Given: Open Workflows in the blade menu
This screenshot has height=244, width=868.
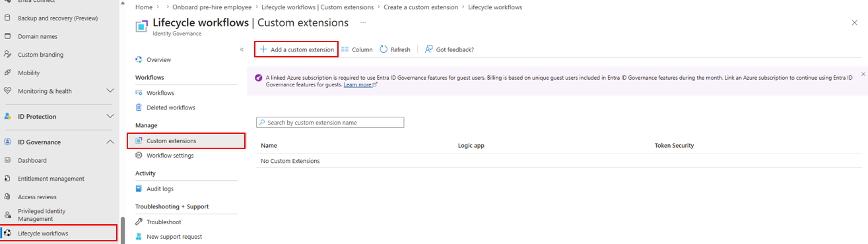Looking at the screenshot, I should [x=160, y=93].
